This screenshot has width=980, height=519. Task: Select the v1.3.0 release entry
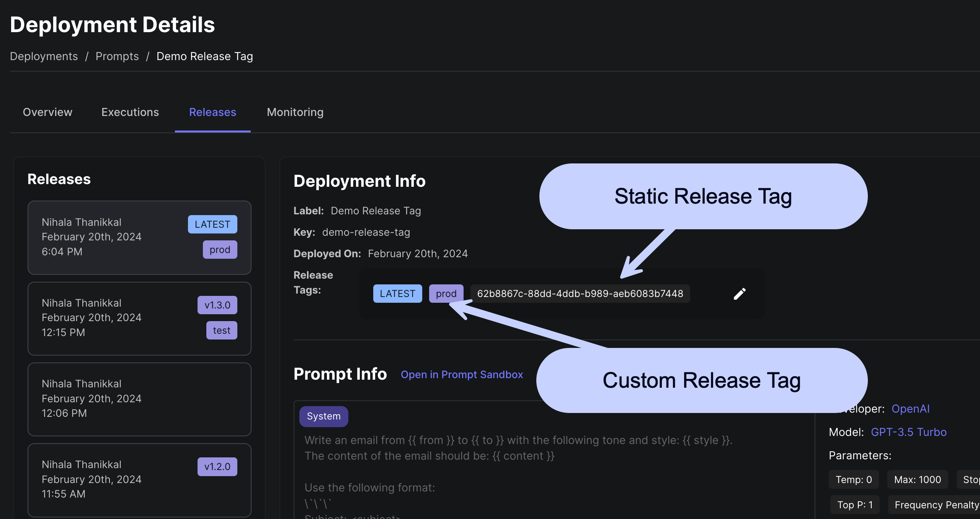[x=139, y=318]
